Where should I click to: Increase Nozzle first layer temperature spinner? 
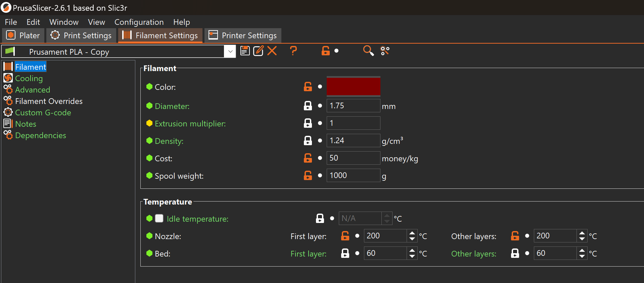coord(412,233)
